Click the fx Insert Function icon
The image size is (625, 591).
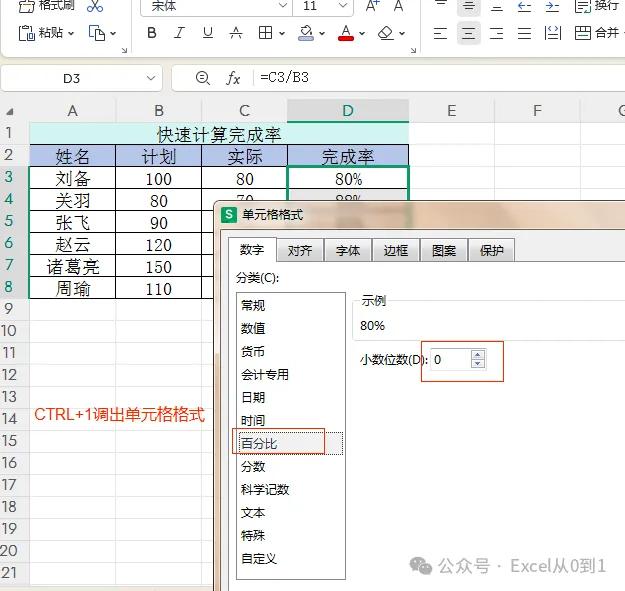coord(233,78)
